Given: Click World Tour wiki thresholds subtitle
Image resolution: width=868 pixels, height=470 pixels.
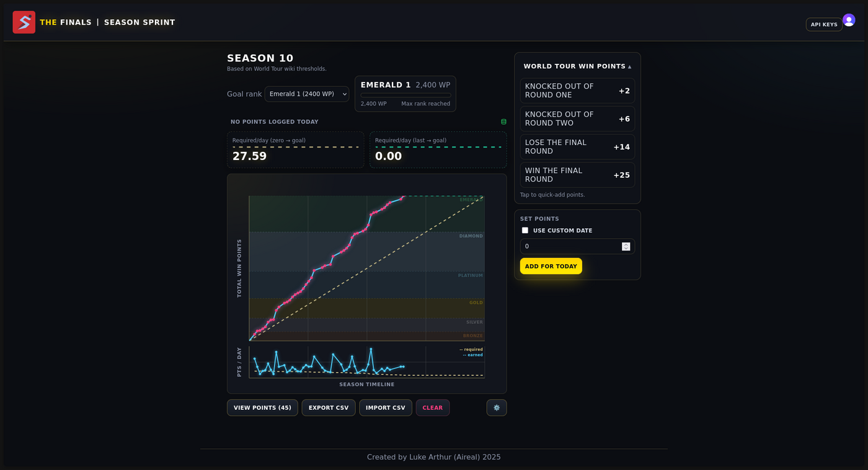Looking at the screenshot, I should coord(277,69).
